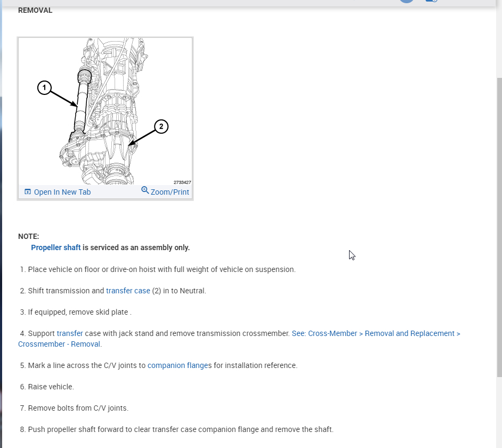
Task: Click the magnifier zoom icon
Action: (x=145, y=190)
